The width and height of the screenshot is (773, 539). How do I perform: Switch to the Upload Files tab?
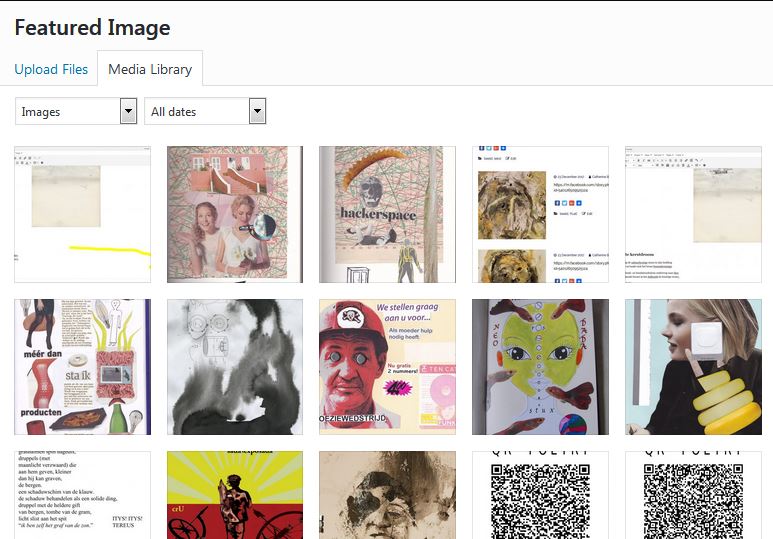tap(51, 70)
